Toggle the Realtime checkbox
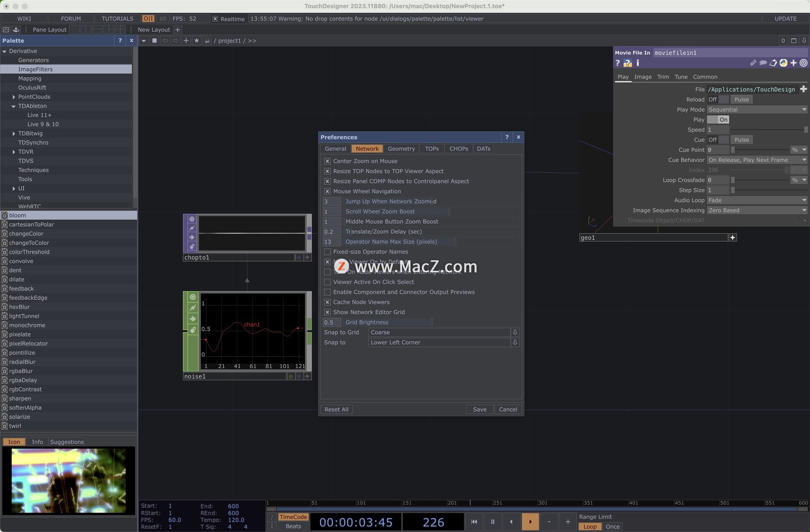This screenshot has width=810, height=532. pos(215,19)
